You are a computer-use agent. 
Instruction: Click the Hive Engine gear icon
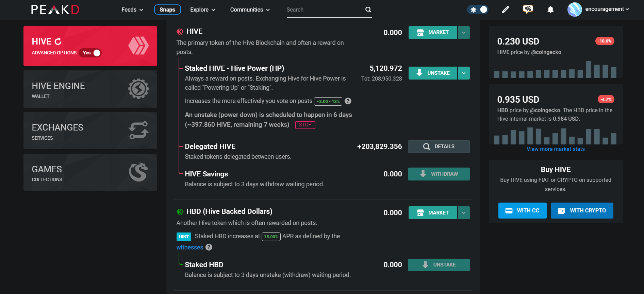(x=138, y=89)
